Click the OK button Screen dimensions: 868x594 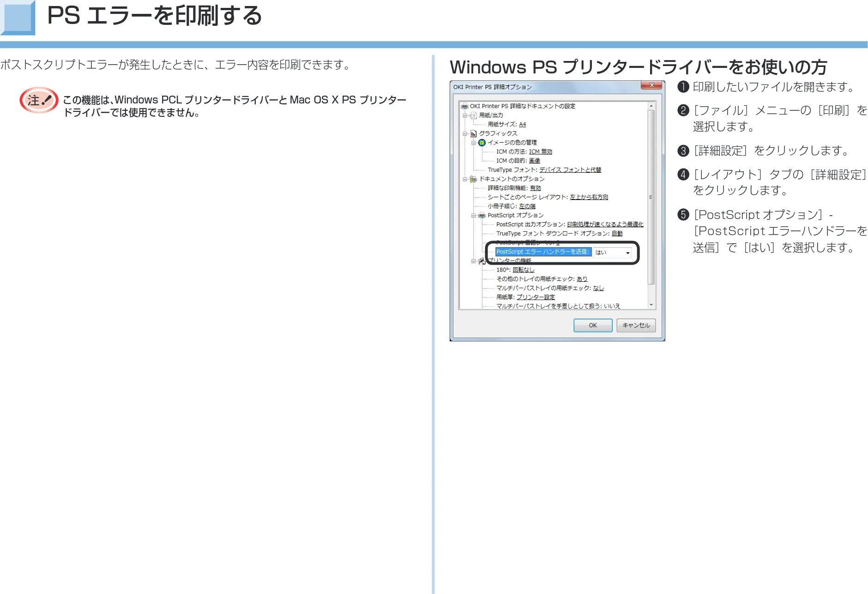coord(593,325)
